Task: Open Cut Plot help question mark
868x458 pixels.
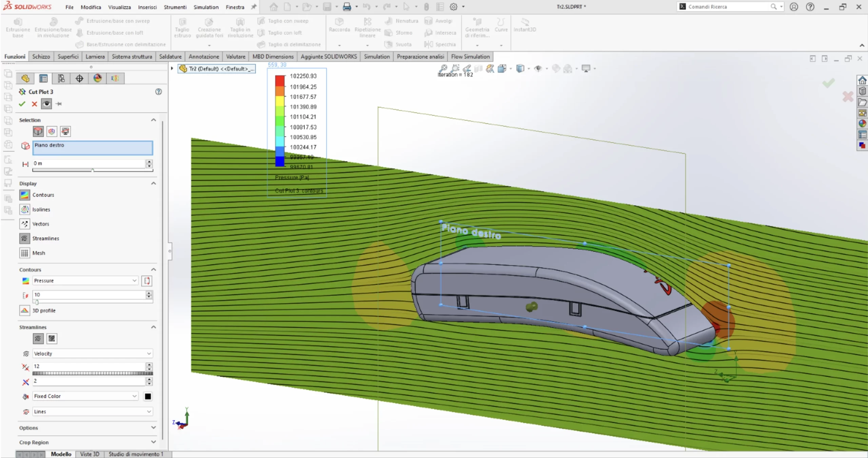Action: coord(158,92)
